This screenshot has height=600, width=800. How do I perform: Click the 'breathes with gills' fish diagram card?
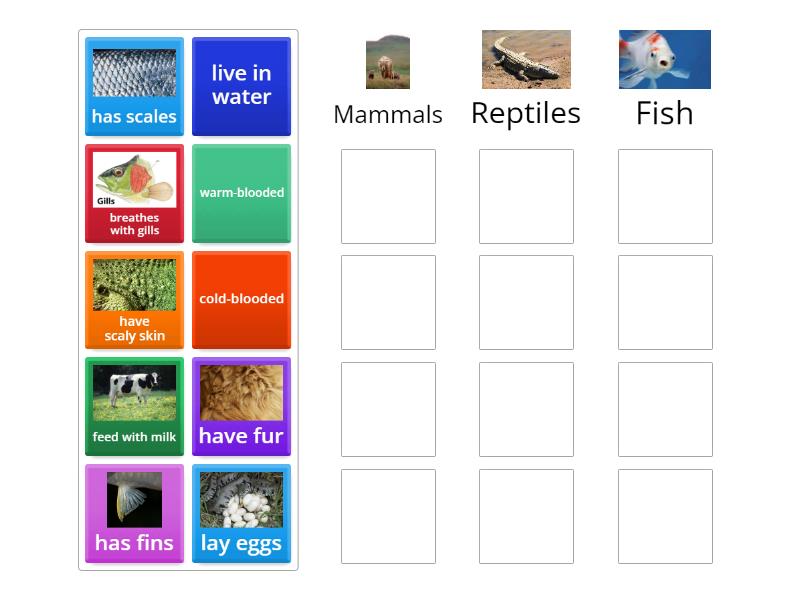pos(134,193)
